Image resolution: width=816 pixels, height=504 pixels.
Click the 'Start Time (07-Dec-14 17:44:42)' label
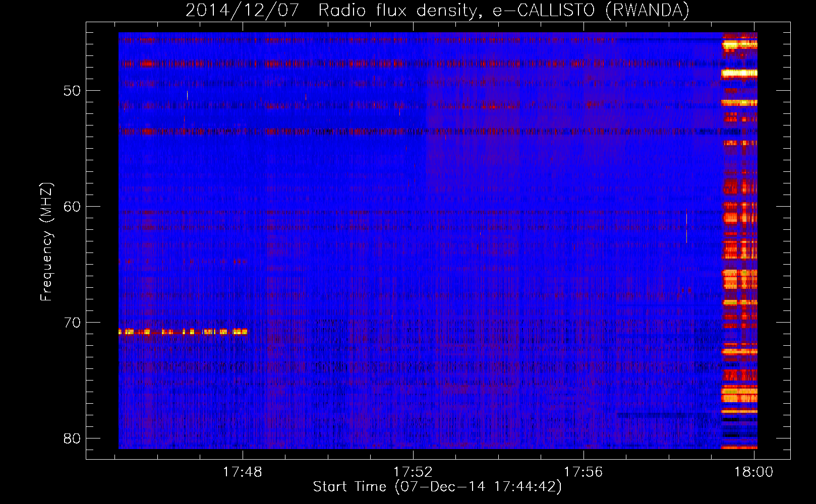[437, 487]
